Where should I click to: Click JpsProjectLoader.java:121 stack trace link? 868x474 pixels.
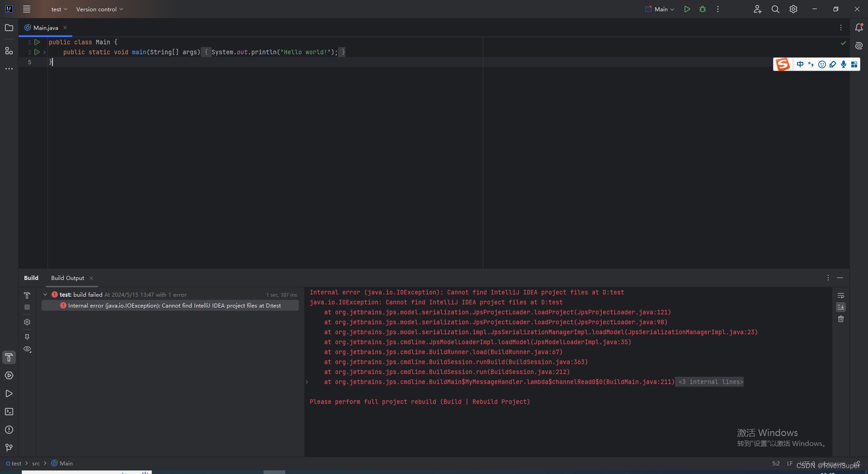(x=624, y=312)
